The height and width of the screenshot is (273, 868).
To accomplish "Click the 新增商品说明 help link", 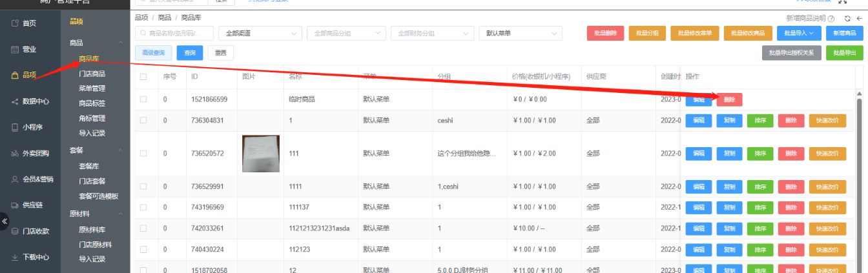I will coord(805,19).
